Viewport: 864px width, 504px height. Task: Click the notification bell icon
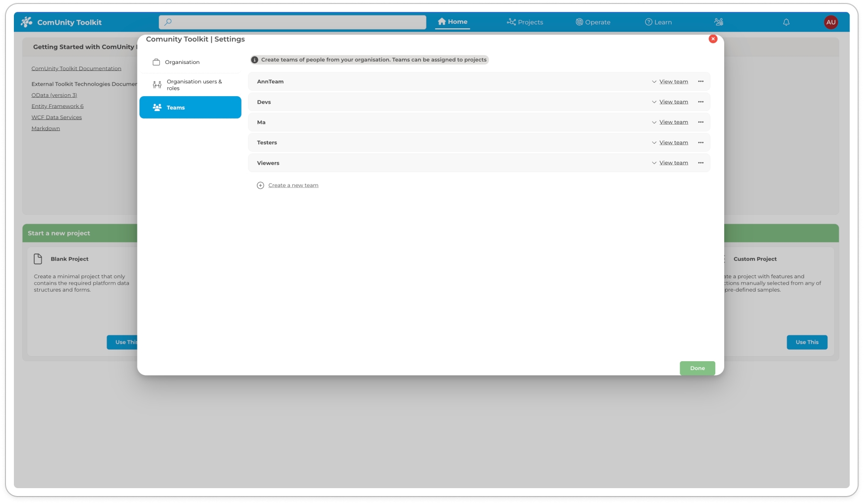pyautogui.click(x=786, y=22)
